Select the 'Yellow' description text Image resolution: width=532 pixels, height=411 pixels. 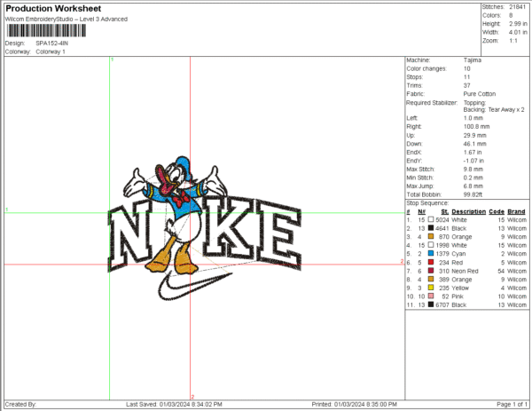click(460, 288)
